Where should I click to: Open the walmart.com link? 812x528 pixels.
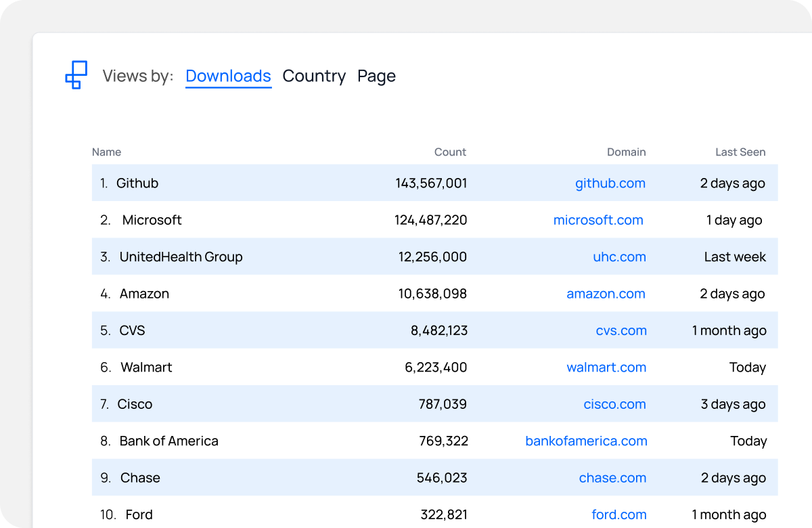tap(606, 368)
